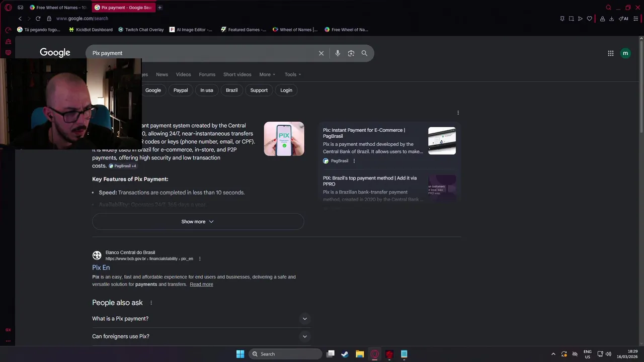Image resolution: width=644 pixels, height=362 pixels.
Task: Expand What is a Pix payment?
Action: (x=200, y=319)
